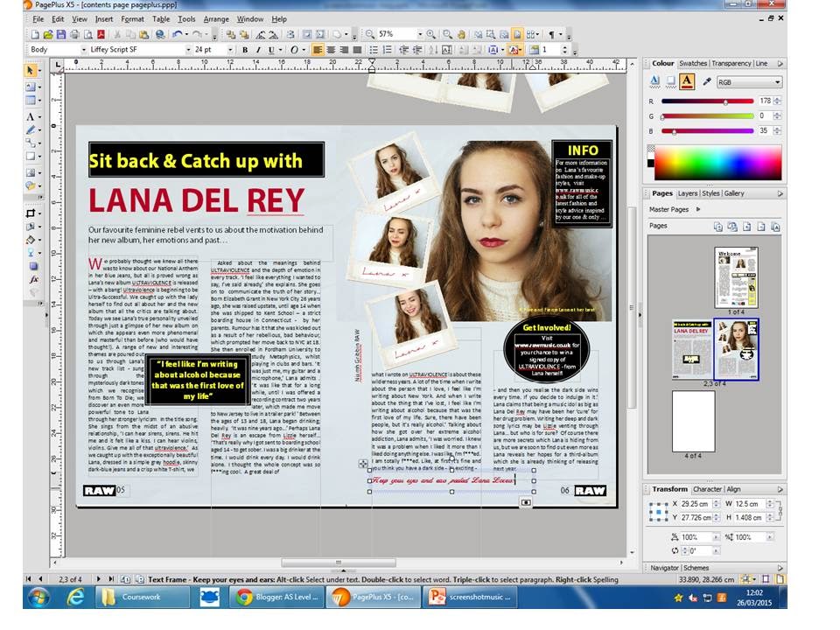Open Chrome Blogger window in taskbar
840x630 pixels.
(x=277, y=597)
